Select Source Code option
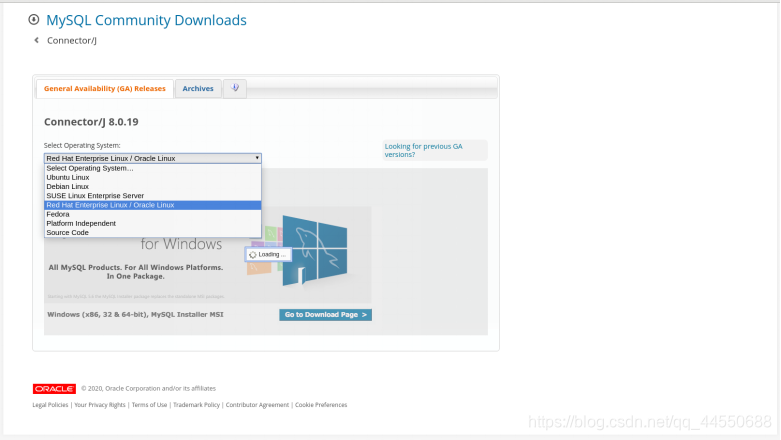Screen dimensions: 781x440 point(152,233)
